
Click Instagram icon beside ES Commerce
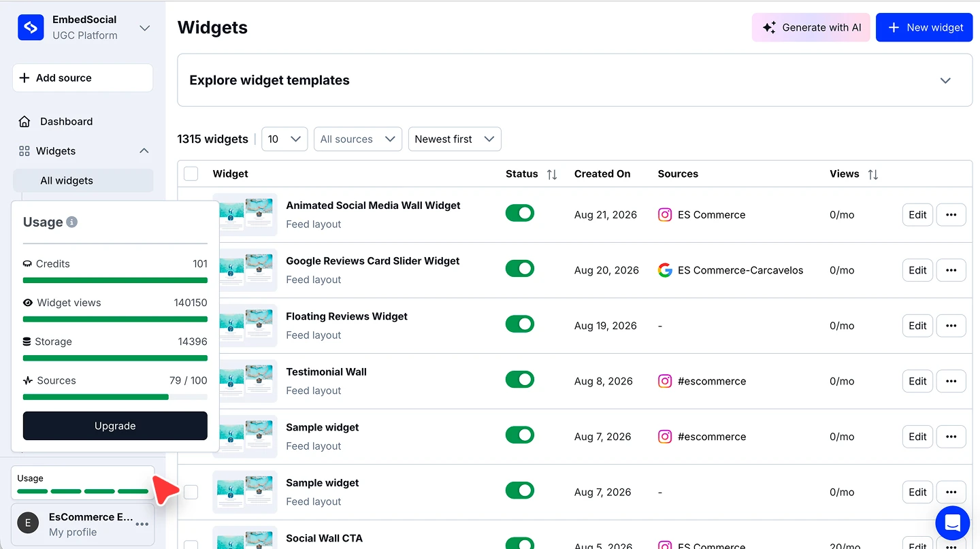665,214
